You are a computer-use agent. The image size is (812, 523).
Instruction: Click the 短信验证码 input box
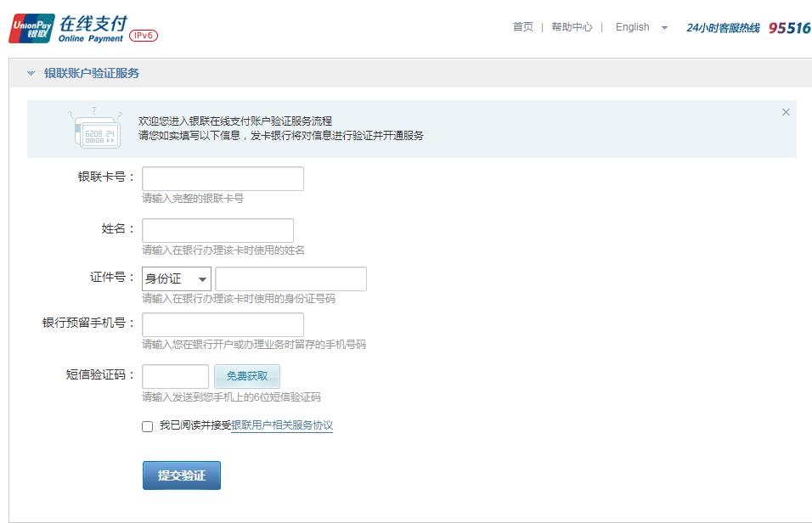click(x=176, y=376)
